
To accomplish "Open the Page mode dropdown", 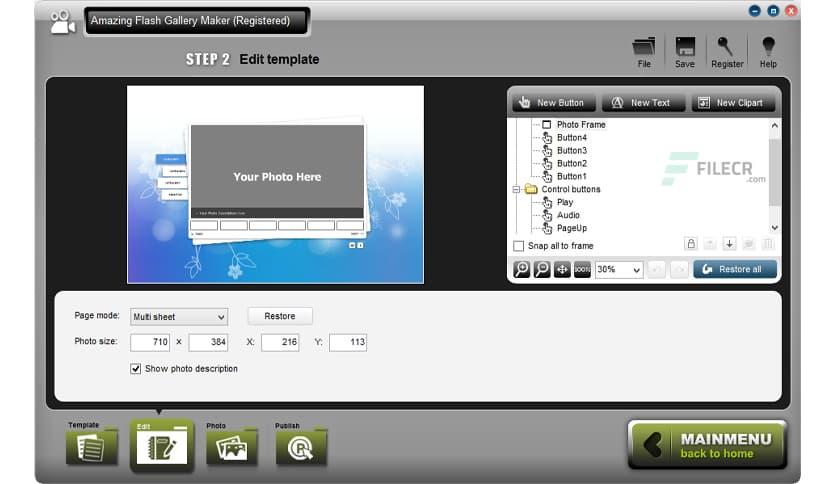I will click(x=179, y=317).
